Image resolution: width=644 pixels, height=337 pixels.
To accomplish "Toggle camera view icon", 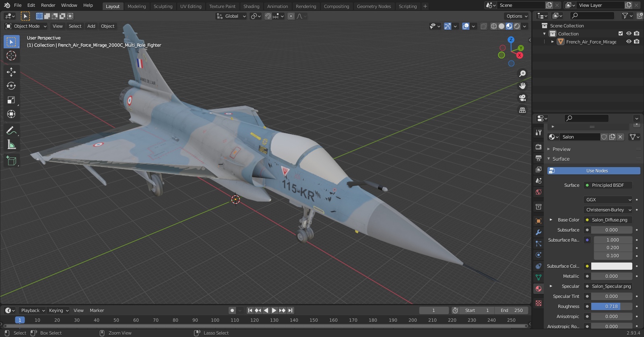I will [522, 98].
